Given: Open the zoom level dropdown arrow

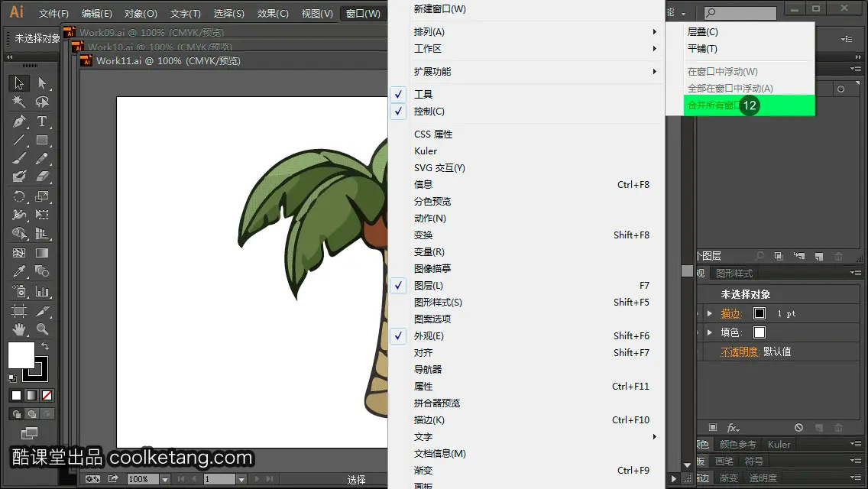Looking at the screenshot, I should pos(165,479).
